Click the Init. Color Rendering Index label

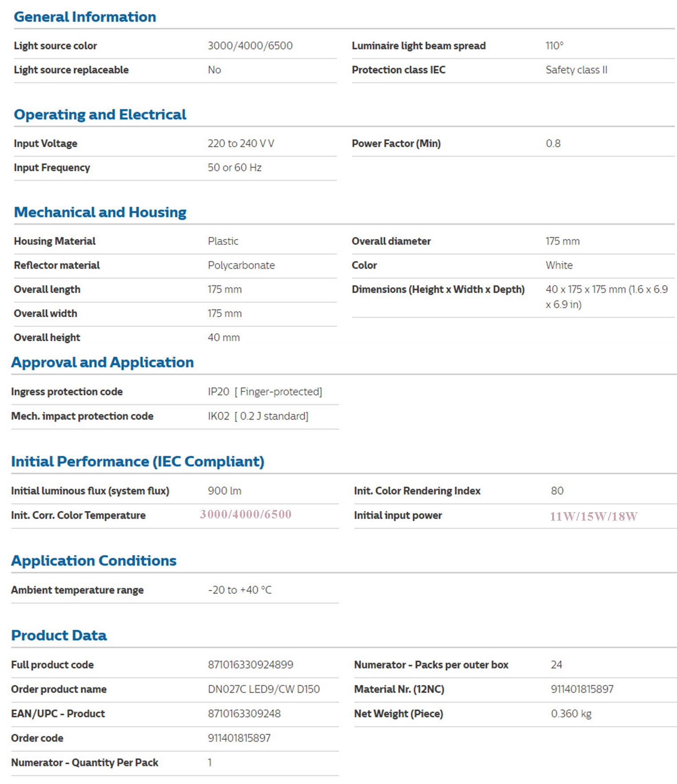417,491
